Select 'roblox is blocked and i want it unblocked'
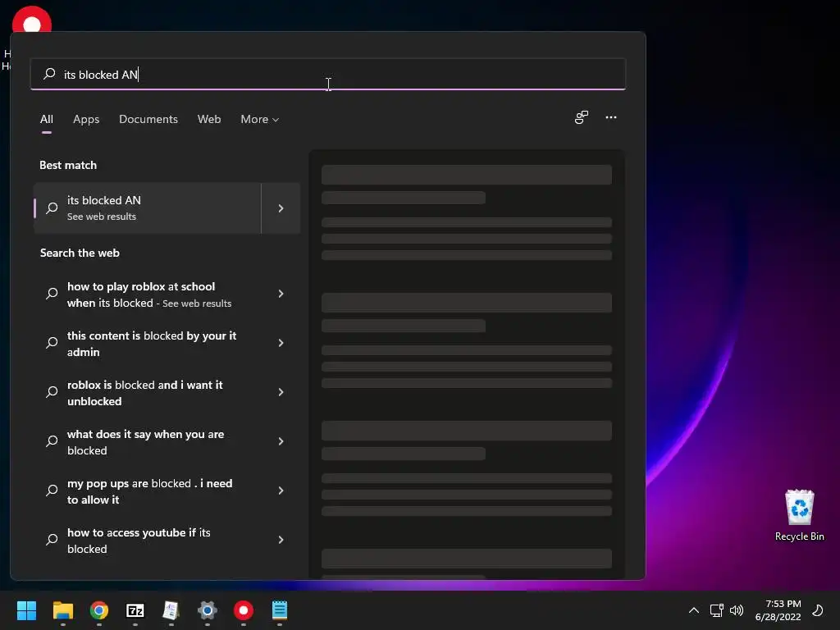Screen dimensions: 840x630 click(144, 393)
